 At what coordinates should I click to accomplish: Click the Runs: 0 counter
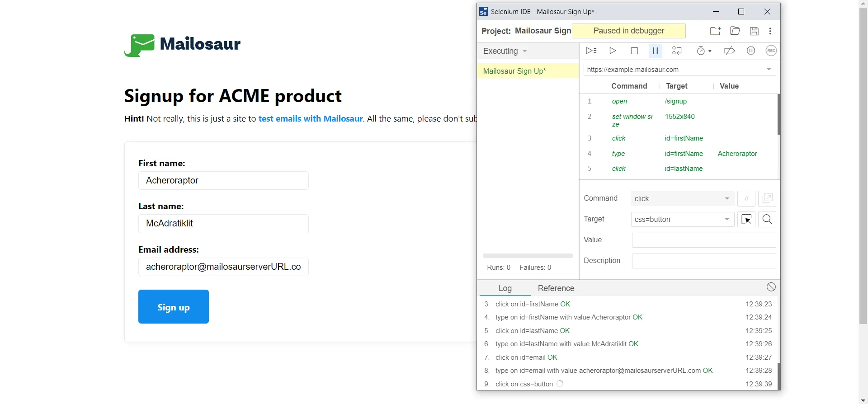pyautogui.click(x=499, y=268)
